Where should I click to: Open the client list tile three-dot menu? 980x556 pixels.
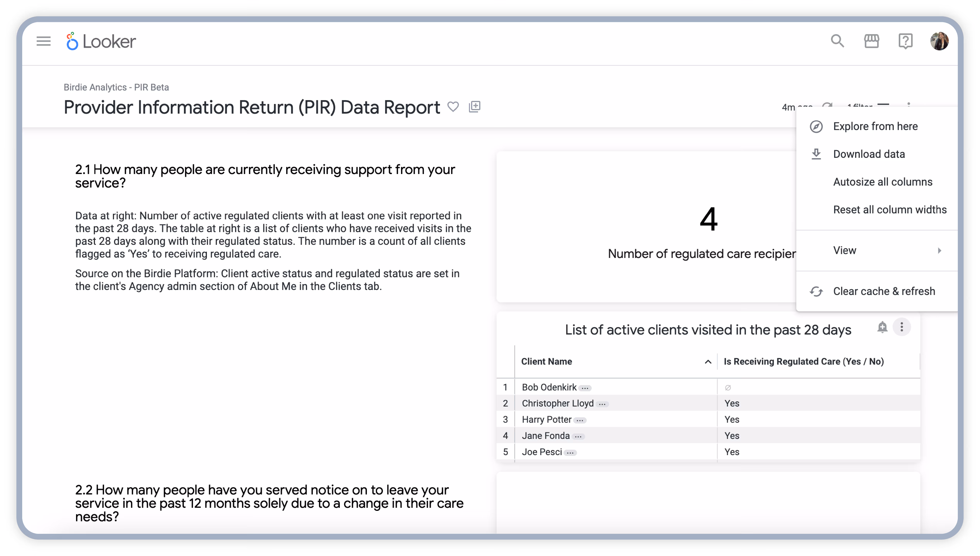[901, 327]
